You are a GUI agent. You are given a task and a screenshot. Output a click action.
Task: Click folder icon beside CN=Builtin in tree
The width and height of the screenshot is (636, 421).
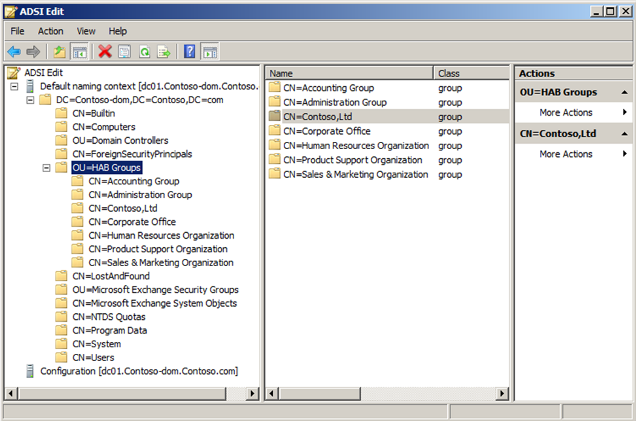coord(61,113)
